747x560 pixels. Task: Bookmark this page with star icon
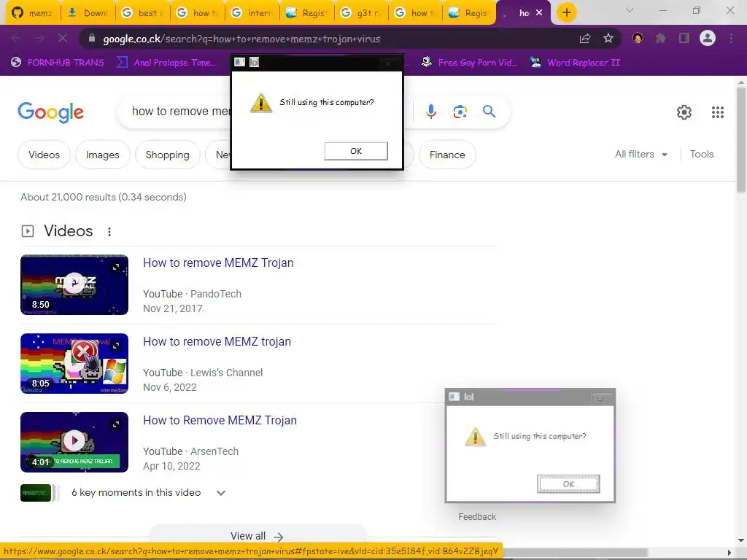click(608, 39)
